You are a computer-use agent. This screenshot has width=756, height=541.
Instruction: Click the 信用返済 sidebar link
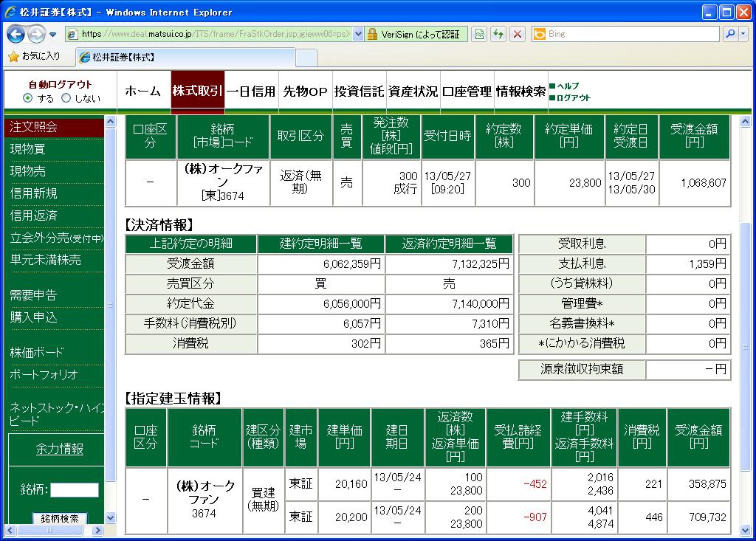[x=33, y=216]
